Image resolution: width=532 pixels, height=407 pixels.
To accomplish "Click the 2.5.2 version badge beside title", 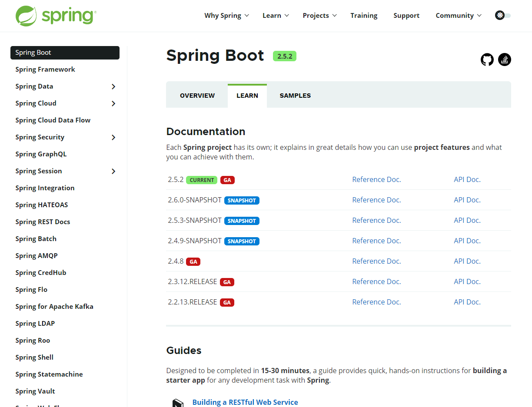I will click(x=285, y=56).
